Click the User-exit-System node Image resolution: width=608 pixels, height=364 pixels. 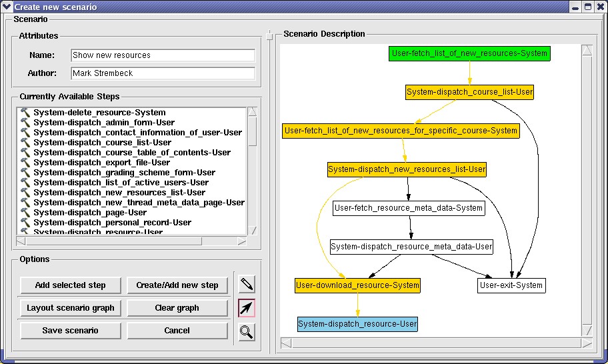point(511,285)
